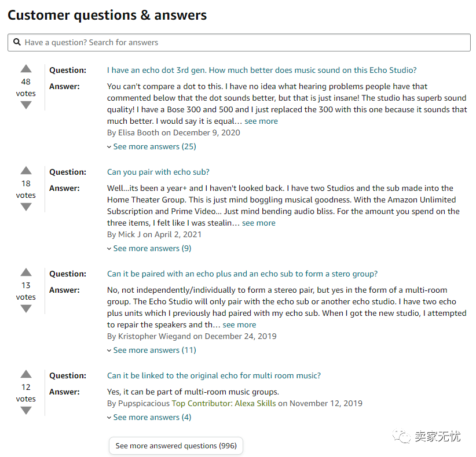Viewport: 476px width, 457px height.
Task: Click 'see more' in Mick J's answer
Action: point(258,223)
